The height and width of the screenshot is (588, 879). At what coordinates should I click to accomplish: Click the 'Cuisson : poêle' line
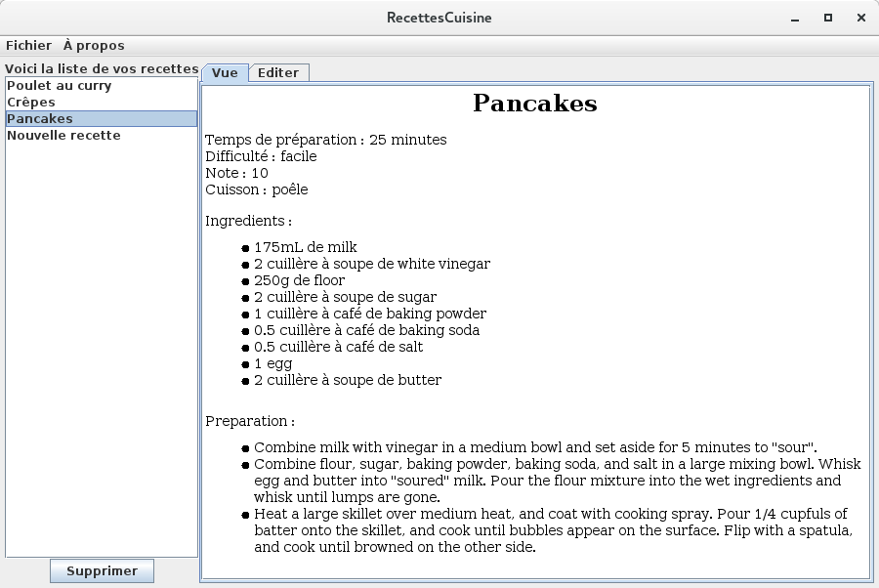tap(257, 189)
